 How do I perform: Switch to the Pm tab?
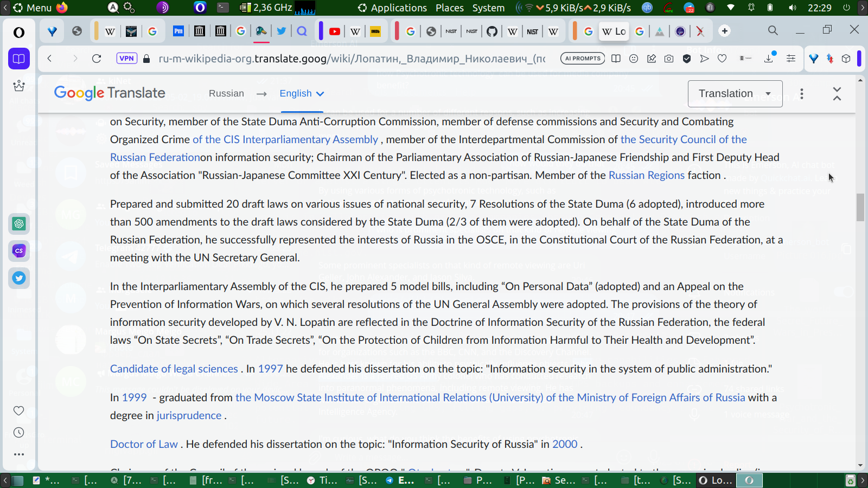point(178,31)
